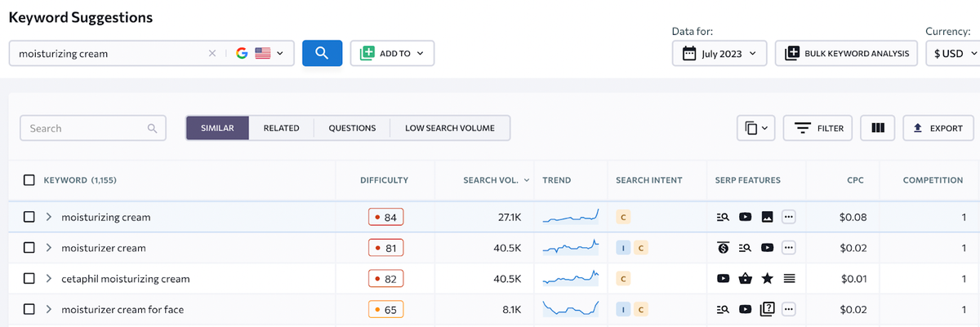Viewport: 980px width, 327px height.
Task: Check the select-all KEYWORD header checkbox
Action: pos(29,179)
